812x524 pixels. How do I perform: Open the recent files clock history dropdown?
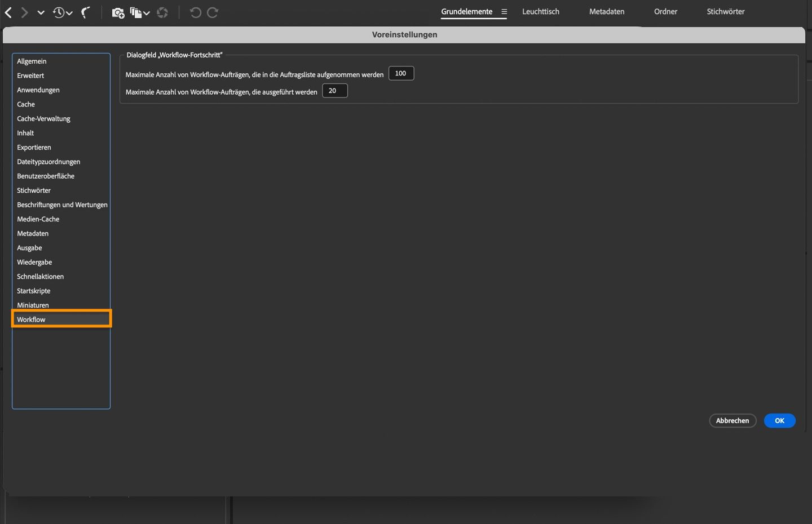pos(62,12)
